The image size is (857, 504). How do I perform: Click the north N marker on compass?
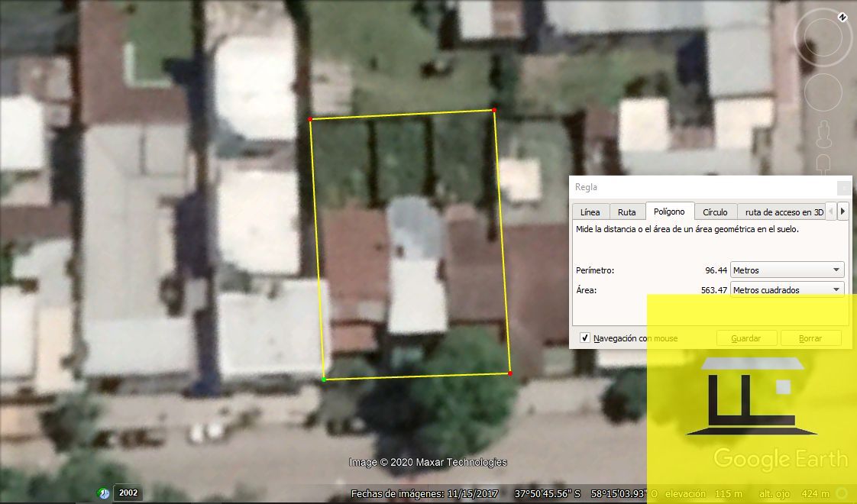[842, 18]
